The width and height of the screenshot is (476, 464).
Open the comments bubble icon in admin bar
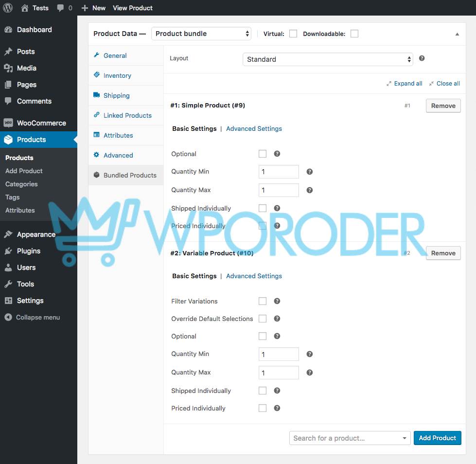point(60,8)
